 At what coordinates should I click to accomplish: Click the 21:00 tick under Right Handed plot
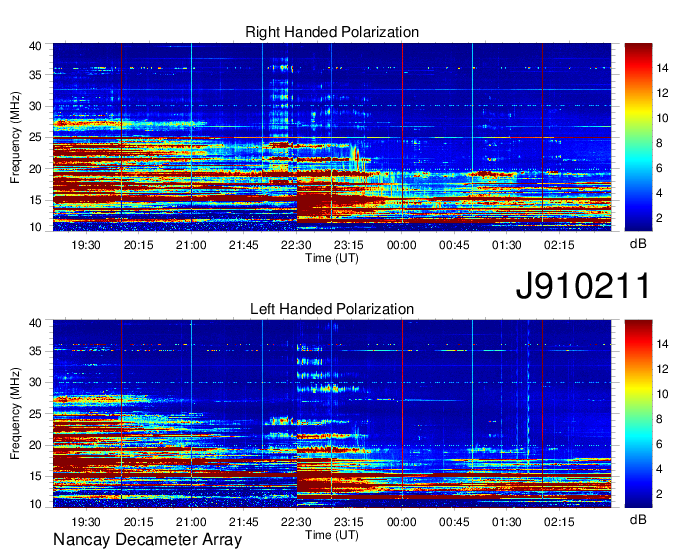[x=191, y=245]
